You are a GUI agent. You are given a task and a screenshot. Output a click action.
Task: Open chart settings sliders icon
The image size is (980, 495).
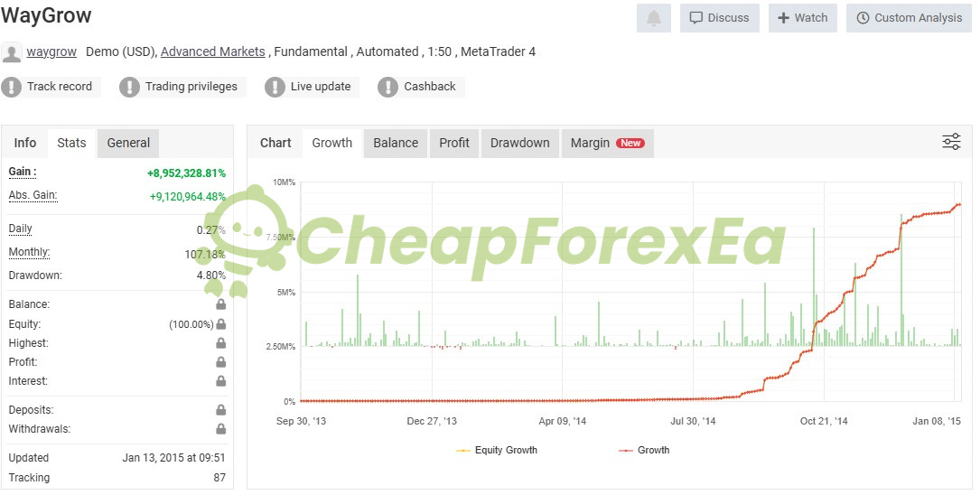[x=951, y=142]
